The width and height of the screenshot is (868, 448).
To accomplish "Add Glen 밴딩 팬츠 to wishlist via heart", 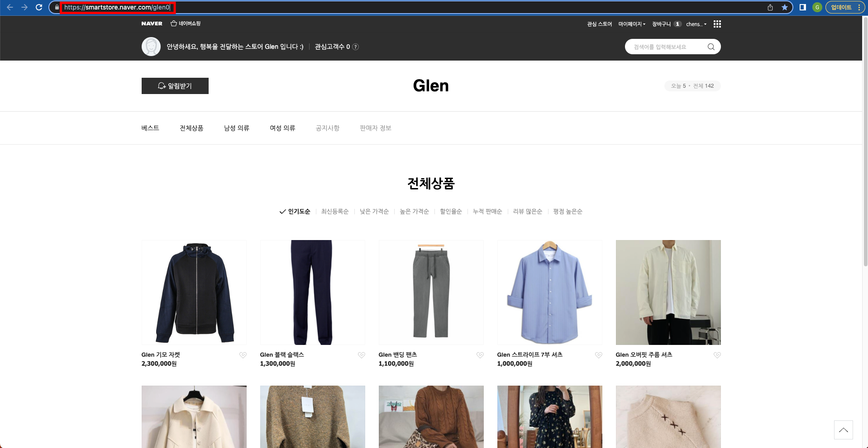I will 480,355.
